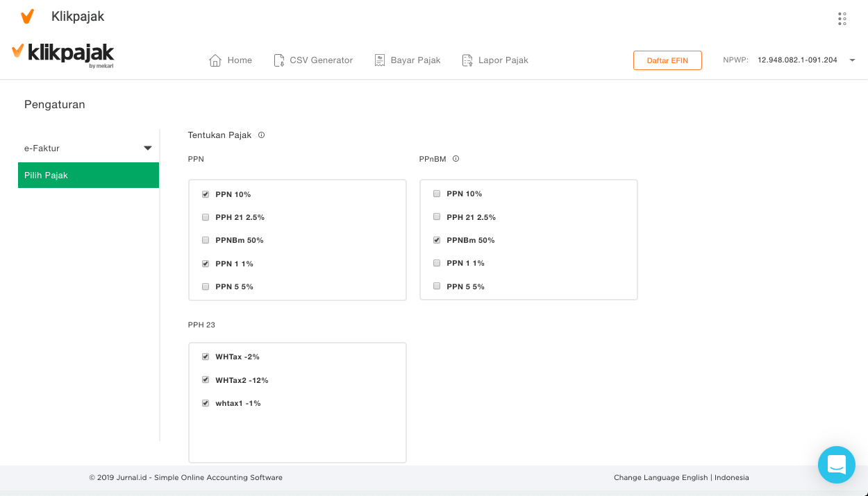Click the info icon beside Tentukan Pajak
The image size is (868, 496).
pyautogui.click(x=262, y=135)
